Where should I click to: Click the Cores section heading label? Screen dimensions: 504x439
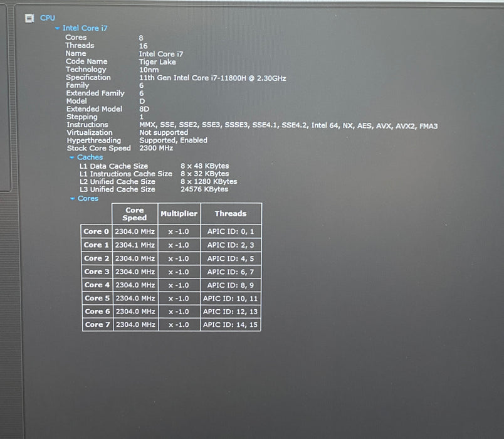[x=88, y=198]
